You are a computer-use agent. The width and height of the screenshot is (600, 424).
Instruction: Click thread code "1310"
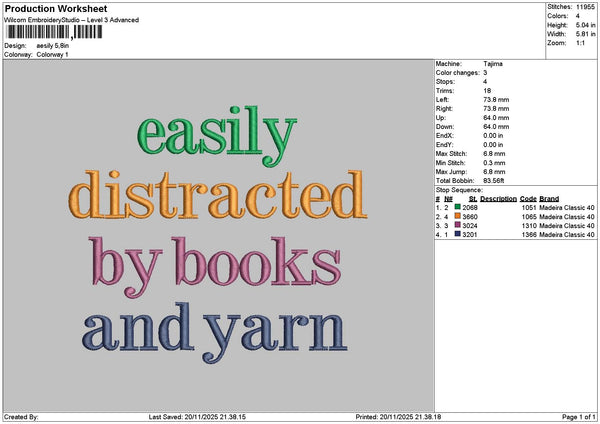[529, 225]
